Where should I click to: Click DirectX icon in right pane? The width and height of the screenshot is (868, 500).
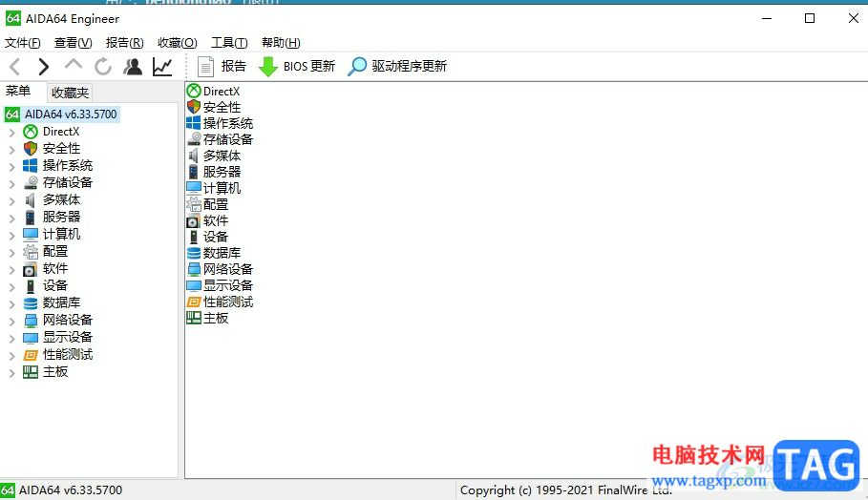pyautogui.click(x=194, y=91)
